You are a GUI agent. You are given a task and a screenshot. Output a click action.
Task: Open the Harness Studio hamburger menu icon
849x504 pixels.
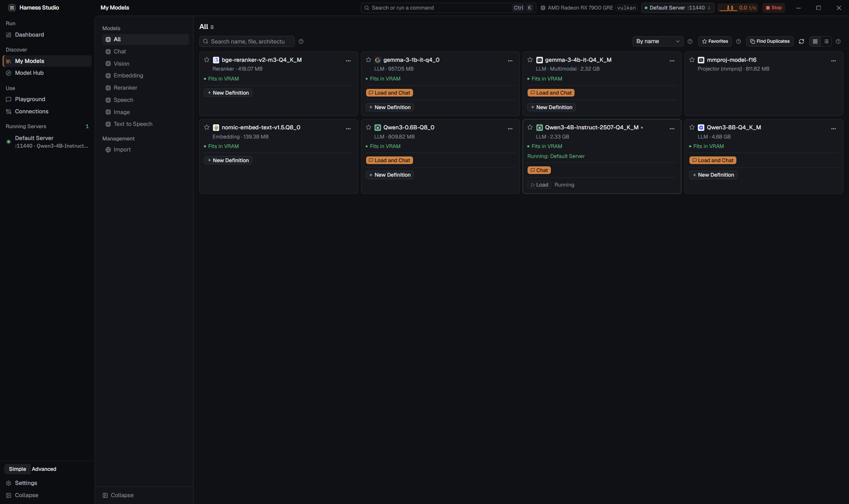click(x=12, y=8)
